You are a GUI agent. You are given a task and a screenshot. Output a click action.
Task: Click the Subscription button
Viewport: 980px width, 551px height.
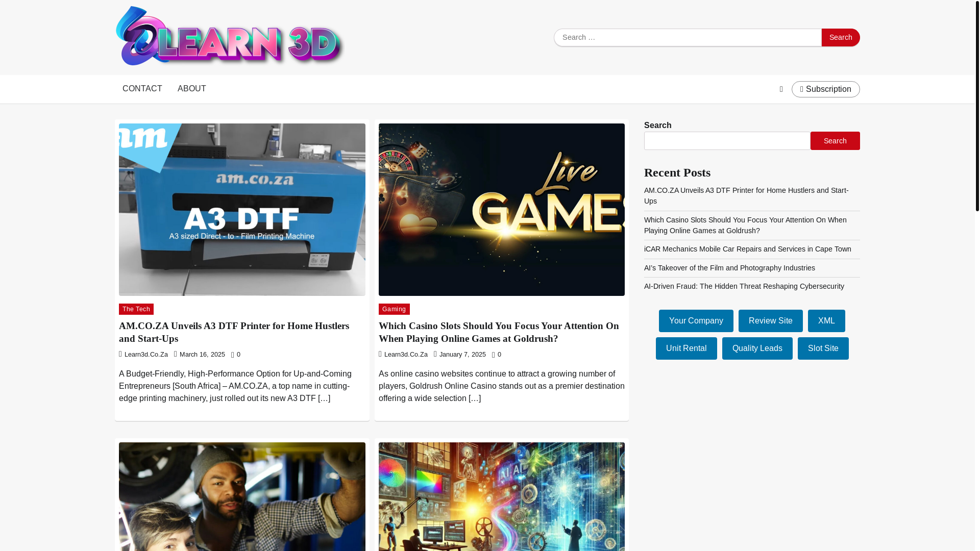coord(826,89)
